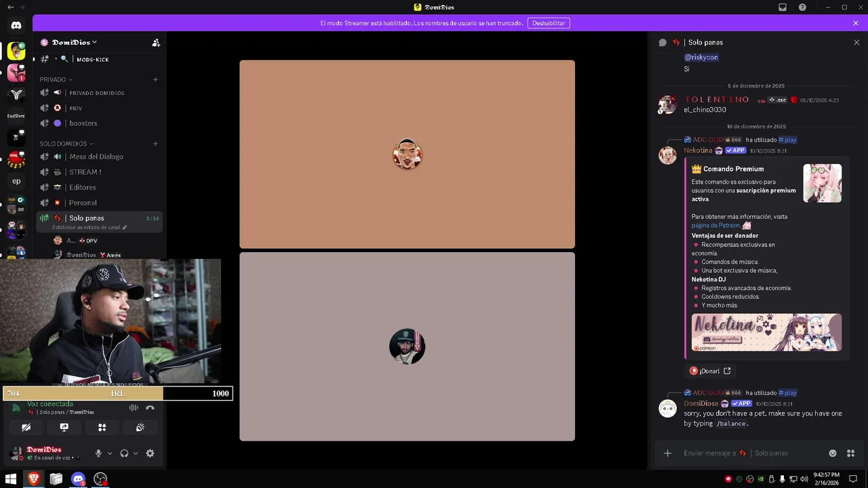Join the PRIVADO DOMIDIOS voice channel
Viewport: 868px width, 488px height.
(x=99, y=93)
